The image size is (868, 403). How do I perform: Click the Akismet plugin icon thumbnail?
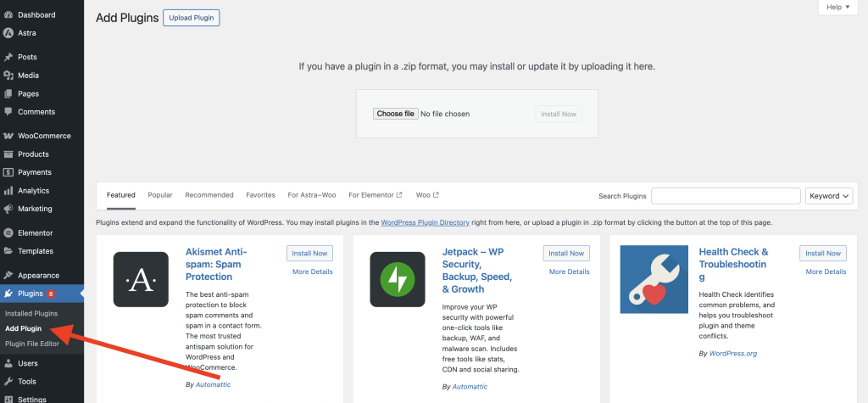[141, 279]
